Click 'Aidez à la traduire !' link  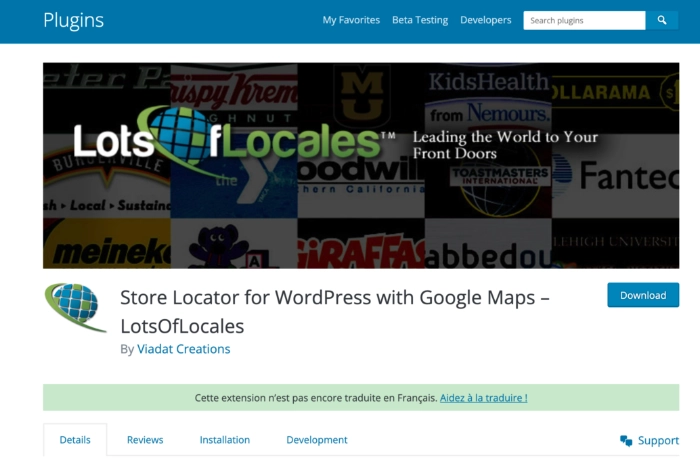[483, 398]
